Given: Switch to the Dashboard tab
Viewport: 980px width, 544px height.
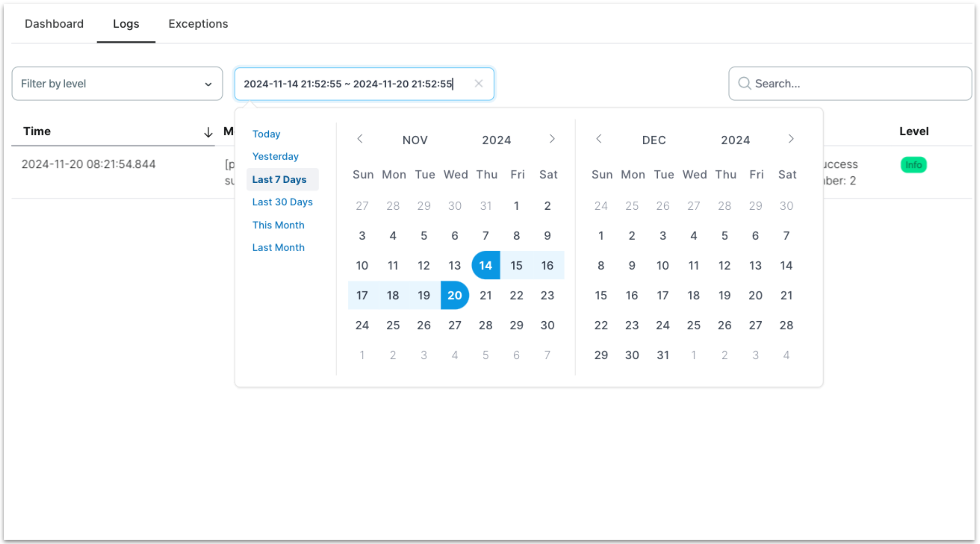Looking at the screenshot, I should (54, 24).
